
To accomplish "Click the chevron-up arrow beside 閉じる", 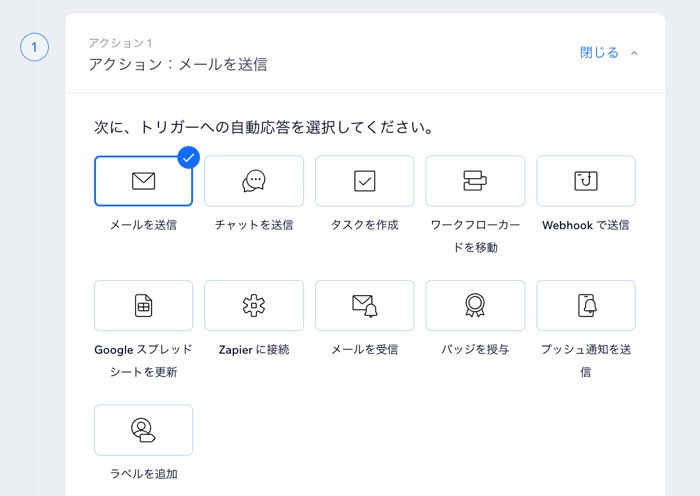I will [x=634, y=53].
